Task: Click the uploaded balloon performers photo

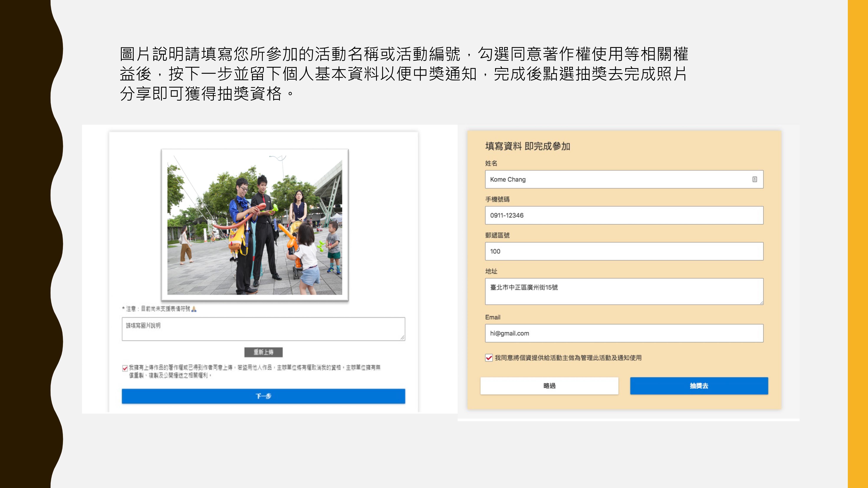Action: coord(255,225)
